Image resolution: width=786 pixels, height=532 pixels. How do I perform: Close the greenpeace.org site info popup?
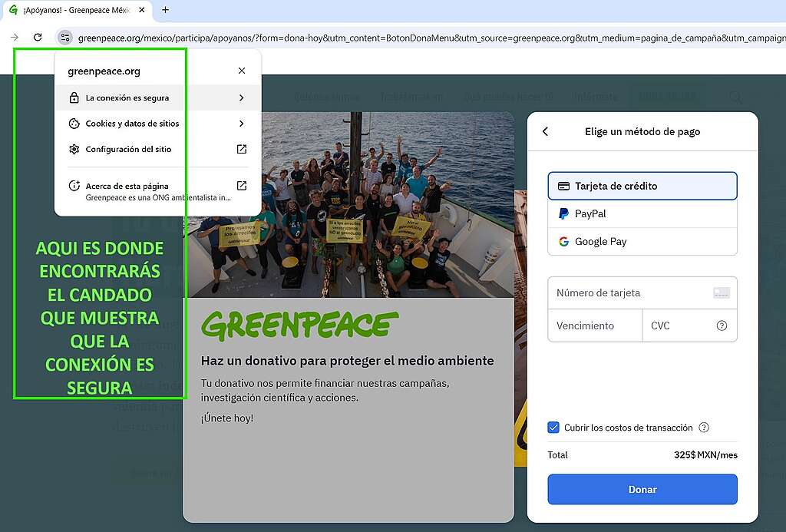[x=242, y=71]
